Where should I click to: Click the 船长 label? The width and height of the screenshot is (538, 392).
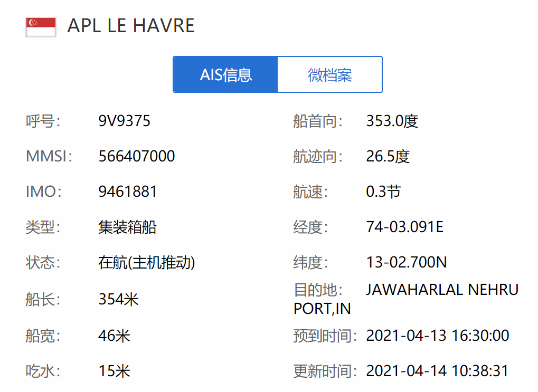[x=43, y=299]
